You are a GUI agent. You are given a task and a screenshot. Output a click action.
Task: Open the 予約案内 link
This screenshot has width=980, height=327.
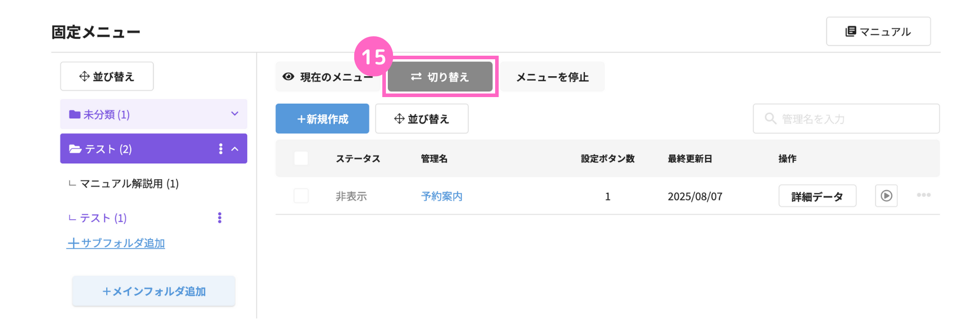pyautogui.click(x=442, y=196)
